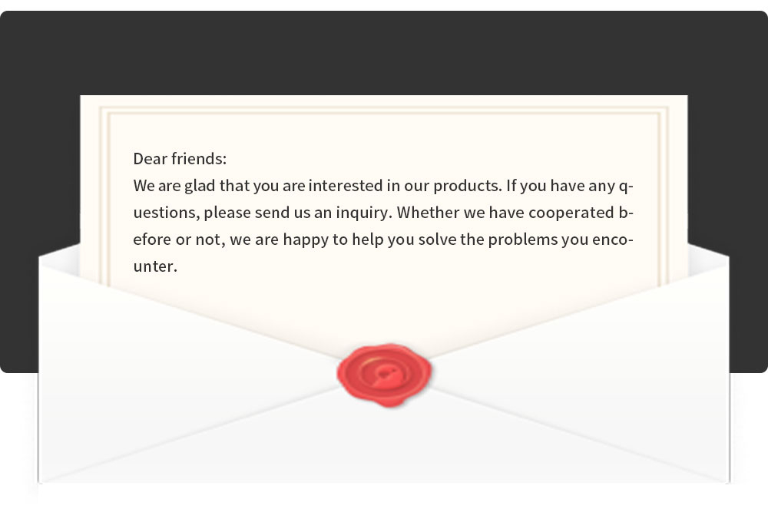
Task: Click the final word "unter."
Action: pyautogui.click(x=155, y=266)
